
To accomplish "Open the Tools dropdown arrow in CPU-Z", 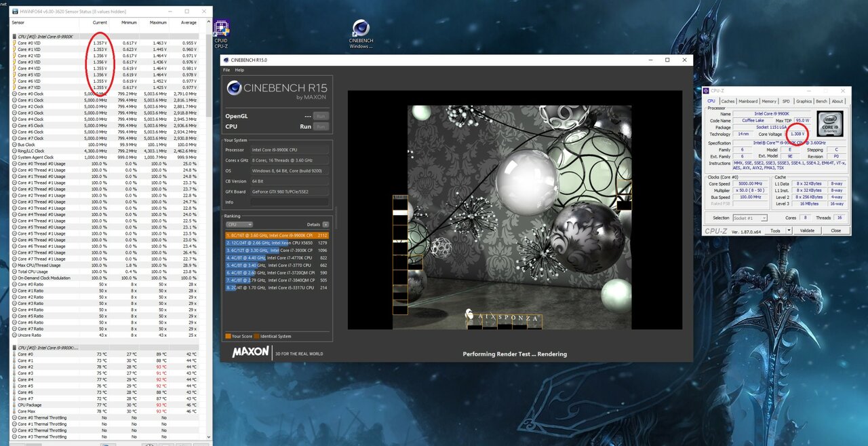I will coord(789,231).
